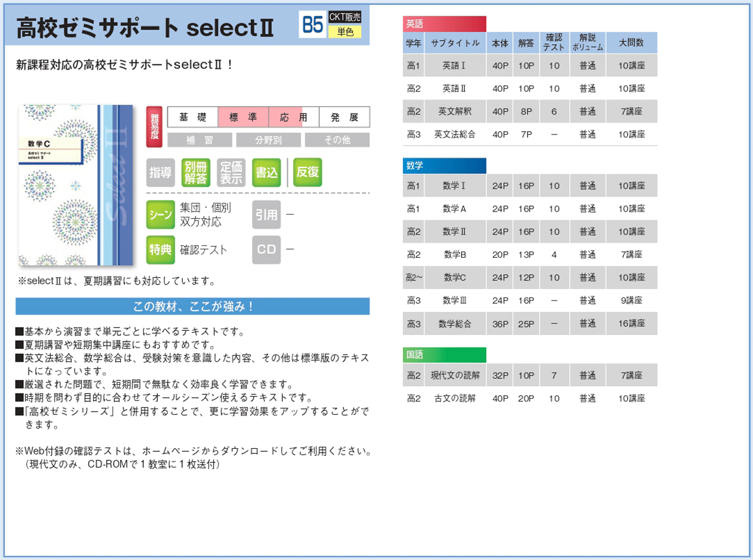Click the green 特典 badge icon
Image resolution: width=753 pixels, height=560 pixels.
click(x=160, y=250)
